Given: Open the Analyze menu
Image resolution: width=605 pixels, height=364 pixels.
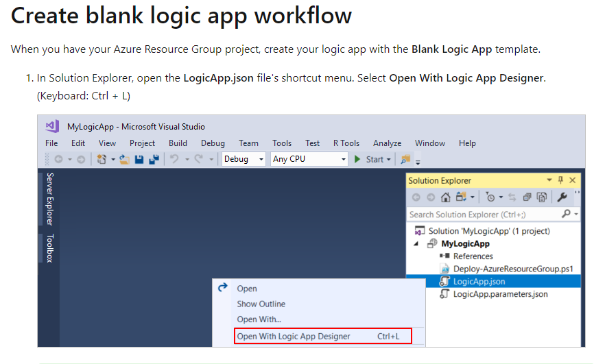Looking at the screenshot, I should (x=387, y=143).
